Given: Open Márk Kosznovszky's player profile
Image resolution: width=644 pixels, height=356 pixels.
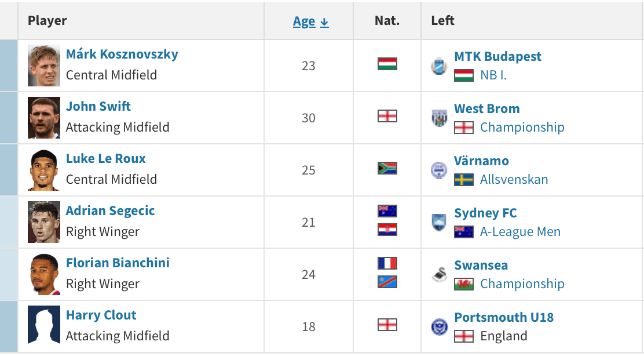Looking at the screenshot, I should 122,55.
